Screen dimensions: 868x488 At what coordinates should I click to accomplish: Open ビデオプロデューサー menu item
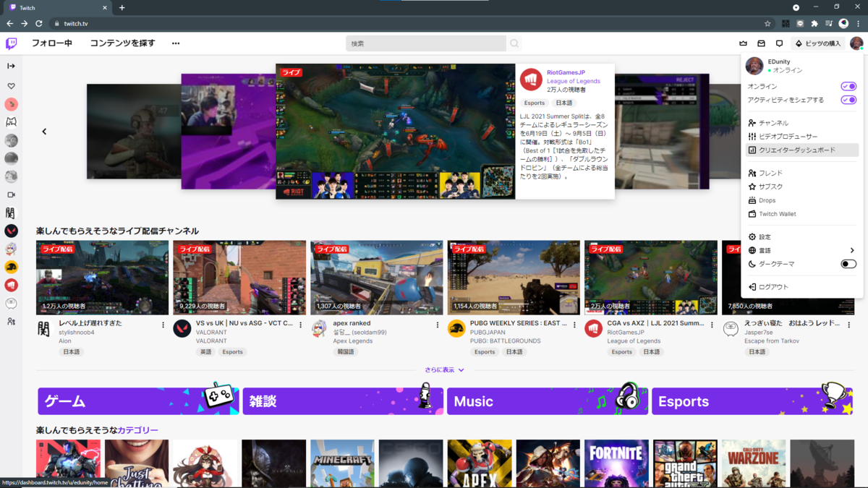click(802, 137)
